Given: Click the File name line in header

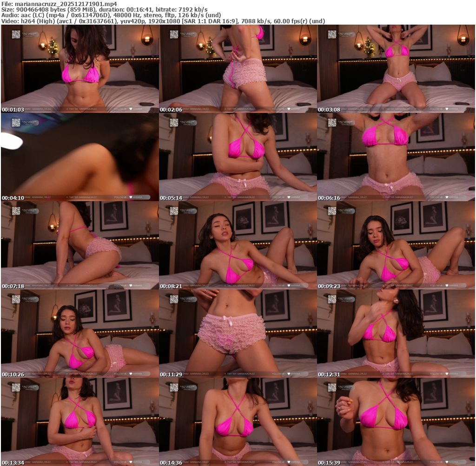Looking at the screenshot, I should point(59,4).
